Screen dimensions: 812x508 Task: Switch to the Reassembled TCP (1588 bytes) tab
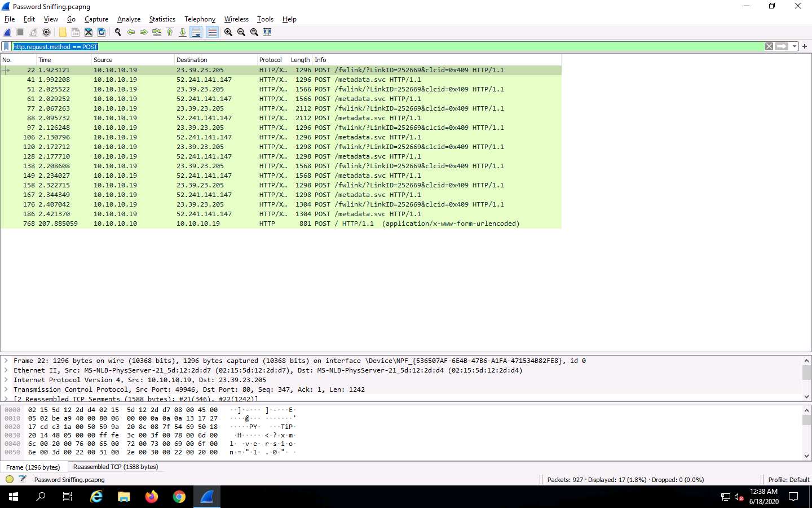pyautogui.click(x=116, y=467)
